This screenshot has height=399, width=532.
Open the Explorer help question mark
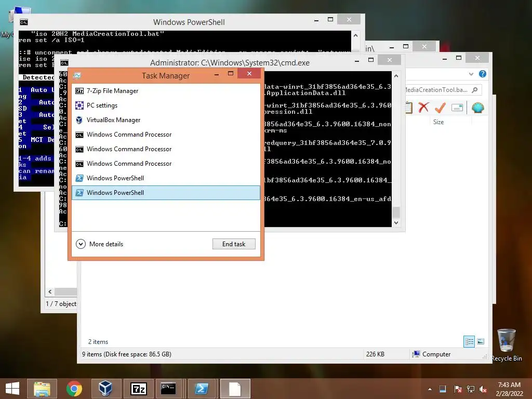[483, 74]
